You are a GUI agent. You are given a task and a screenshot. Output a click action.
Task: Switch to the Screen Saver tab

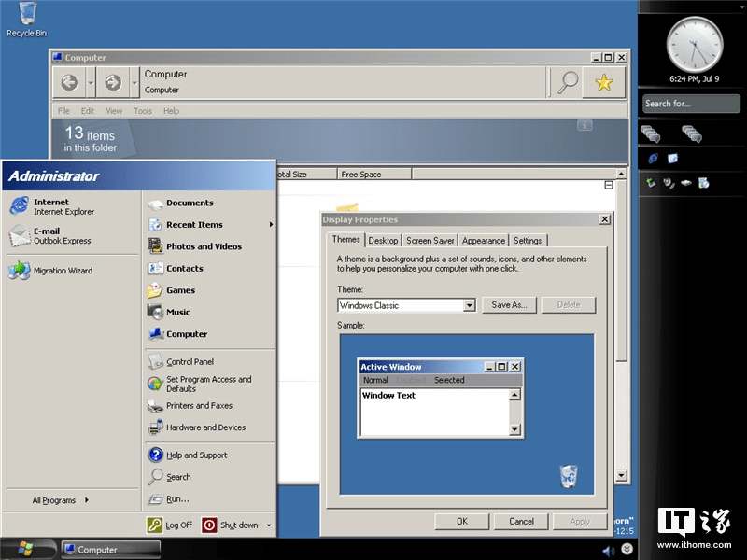(x=430, y=240)
